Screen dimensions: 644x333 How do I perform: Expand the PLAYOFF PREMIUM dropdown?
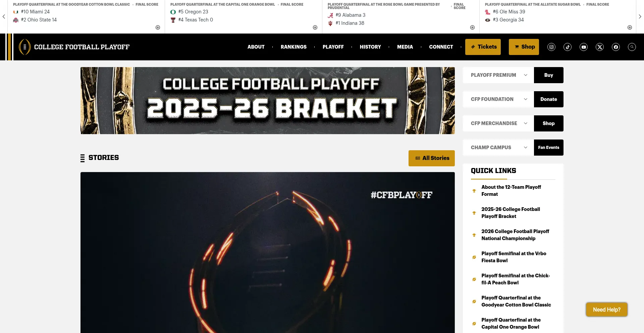pos(526,75)
